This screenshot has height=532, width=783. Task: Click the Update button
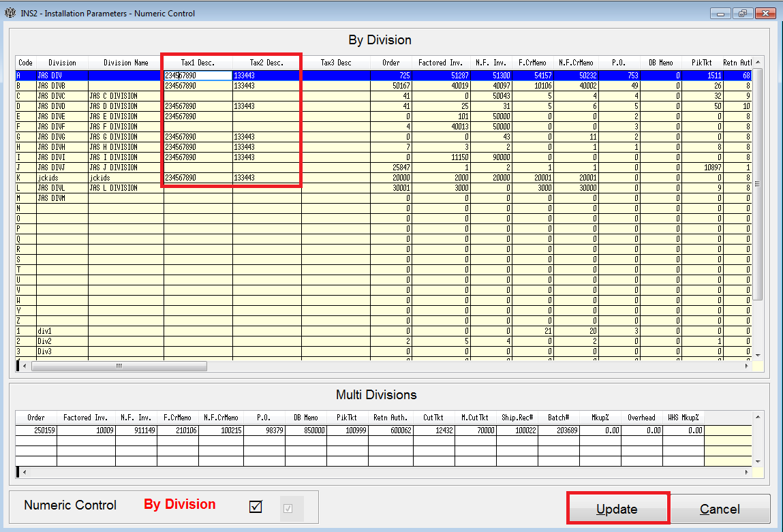617,508
